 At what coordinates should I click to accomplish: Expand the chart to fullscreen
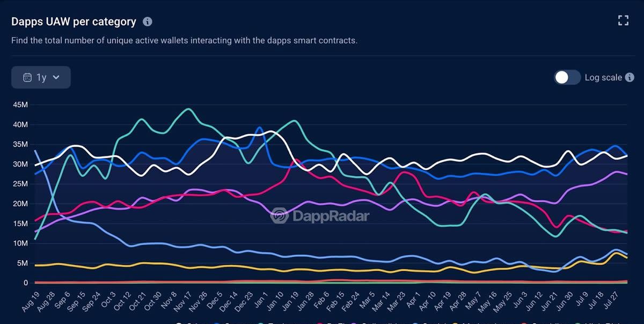pyautogui.click(x=623, y=20)
